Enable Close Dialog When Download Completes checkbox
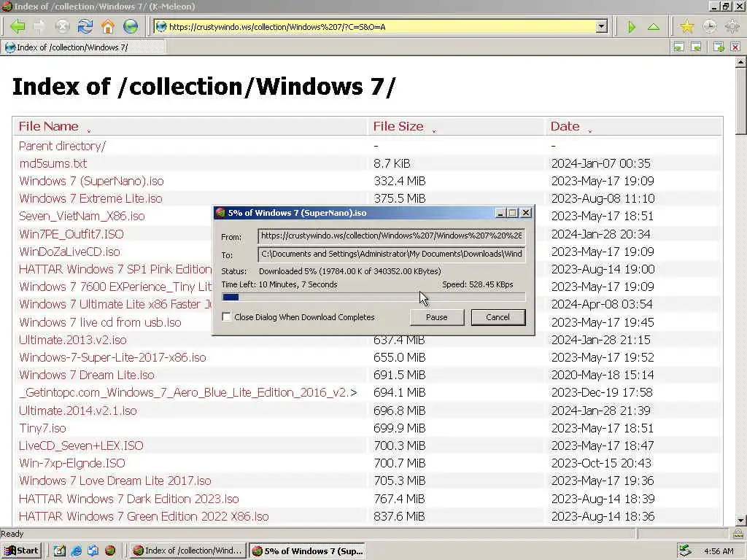The width and height of the screenshot is (747, 560). coord(227,317)
